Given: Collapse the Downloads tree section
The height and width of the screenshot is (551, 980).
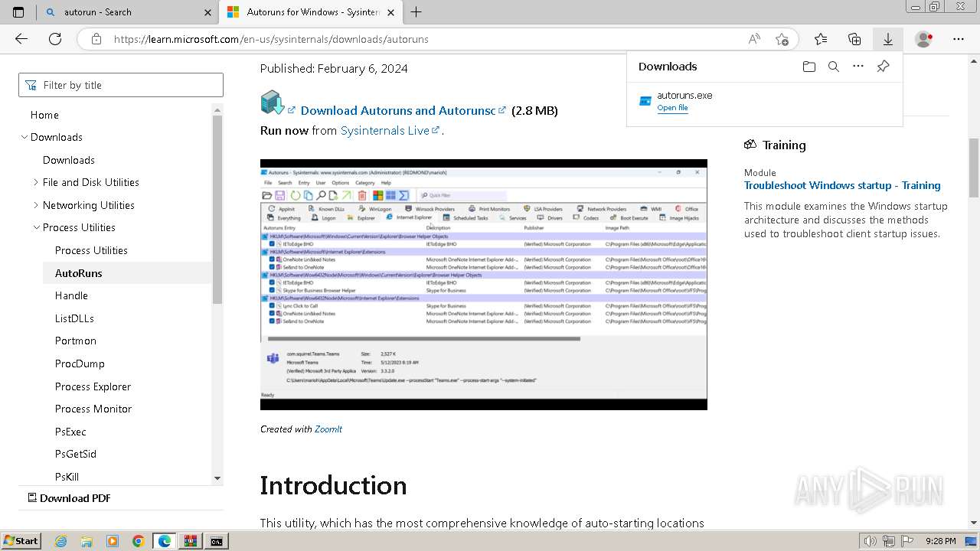Looking at the screenshot, I should (x=24, y=137).
